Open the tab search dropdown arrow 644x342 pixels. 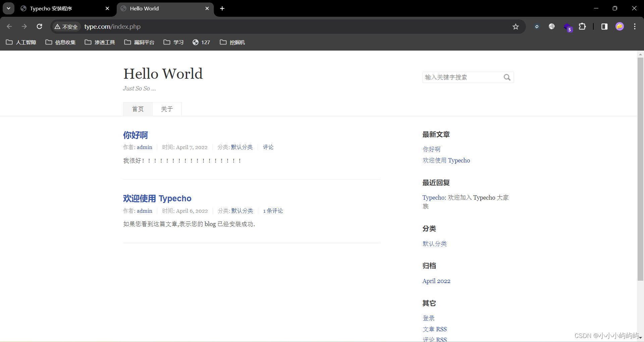[8, 8]
